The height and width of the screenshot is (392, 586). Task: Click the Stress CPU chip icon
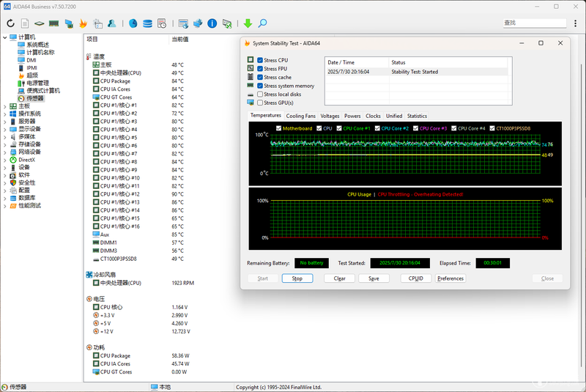(x=251, y=60)
